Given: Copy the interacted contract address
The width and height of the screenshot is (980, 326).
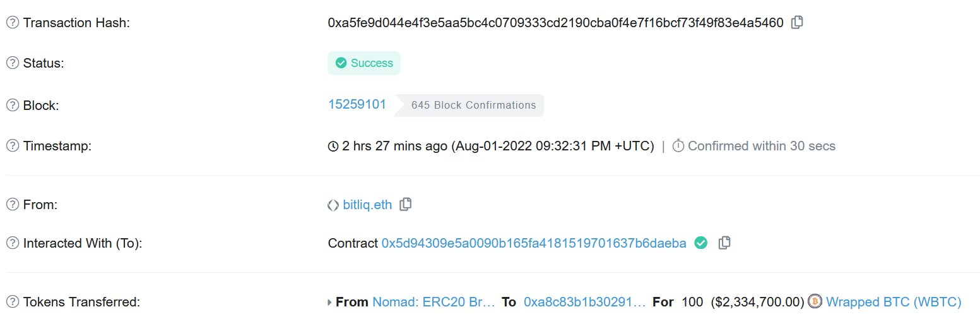Looking at the screenshot, I should pos(724,243).
